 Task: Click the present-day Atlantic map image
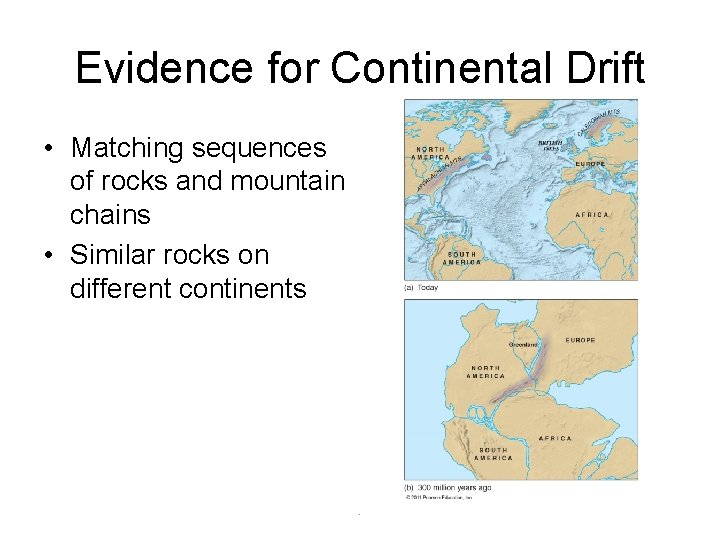pyautogui.click(x=521, y=190)
